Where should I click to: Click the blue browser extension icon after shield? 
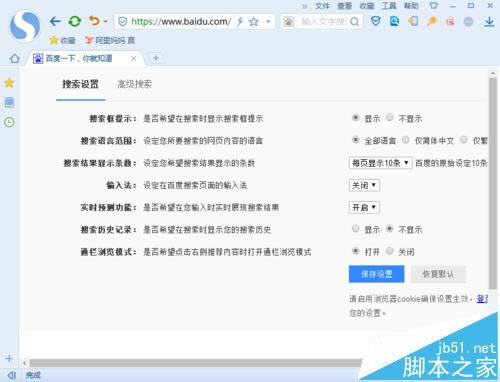click(x=395, y=22)
